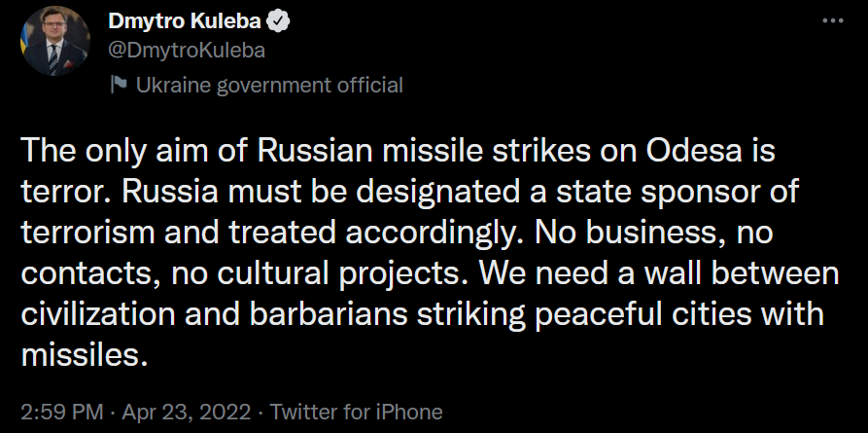Click the verified checkmark badge beside Dmytro Kuleba

click(x=278, y=21)
